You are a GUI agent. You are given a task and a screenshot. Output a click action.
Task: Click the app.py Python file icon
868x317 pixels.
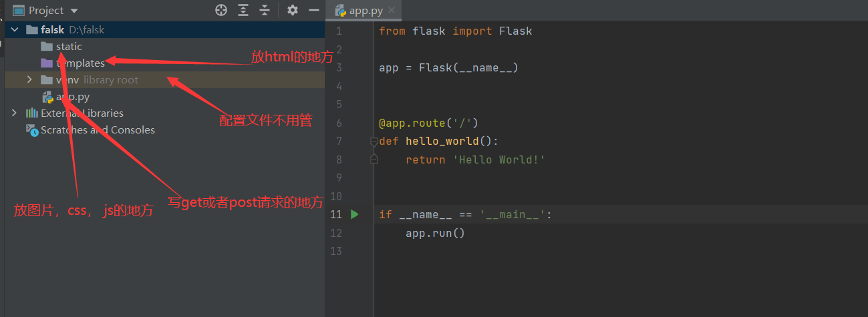(x=47, y=97)
